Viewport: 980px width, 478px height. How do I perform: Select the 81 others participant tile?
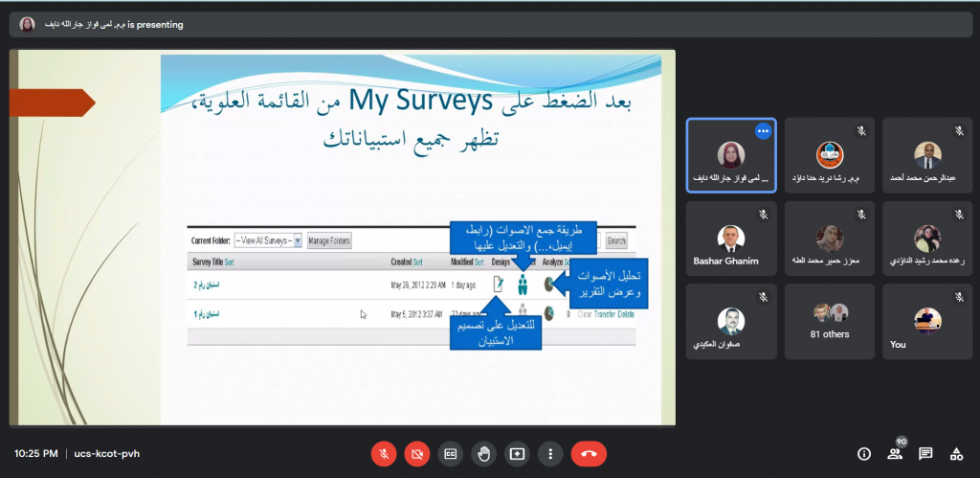coord(829,321)
